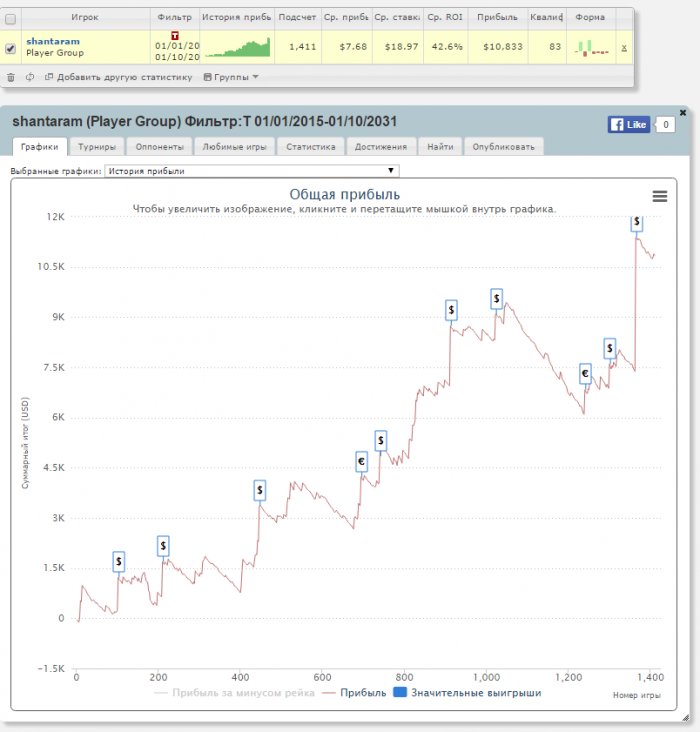Screen dimensions: 700x732
Task: Sort by the Прибыль column header
Action: pyautogui.click(x=497, y=17)
